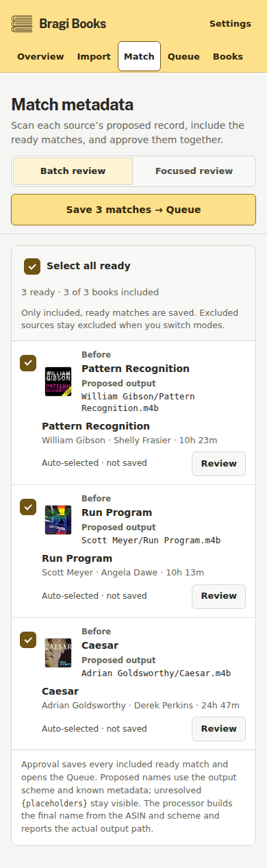The width and height of the screenshot is (267, 868).
Task: Uncheck the Run Program include checkbox
Action: click(x=28, y=507)
